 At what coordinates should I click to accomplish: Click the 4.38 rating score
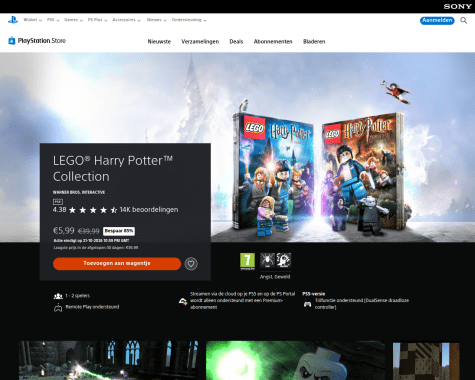(60, 210)
